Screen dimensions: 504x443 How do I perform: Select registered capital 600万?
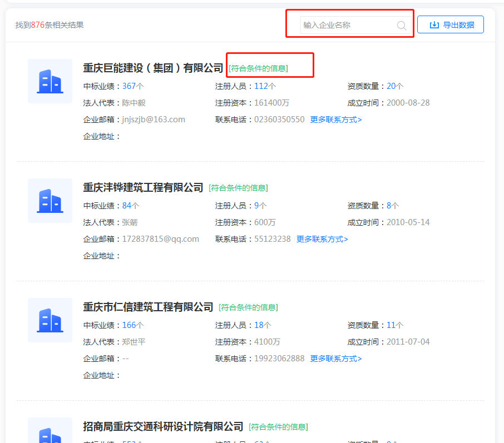click(x=265, y=222)
